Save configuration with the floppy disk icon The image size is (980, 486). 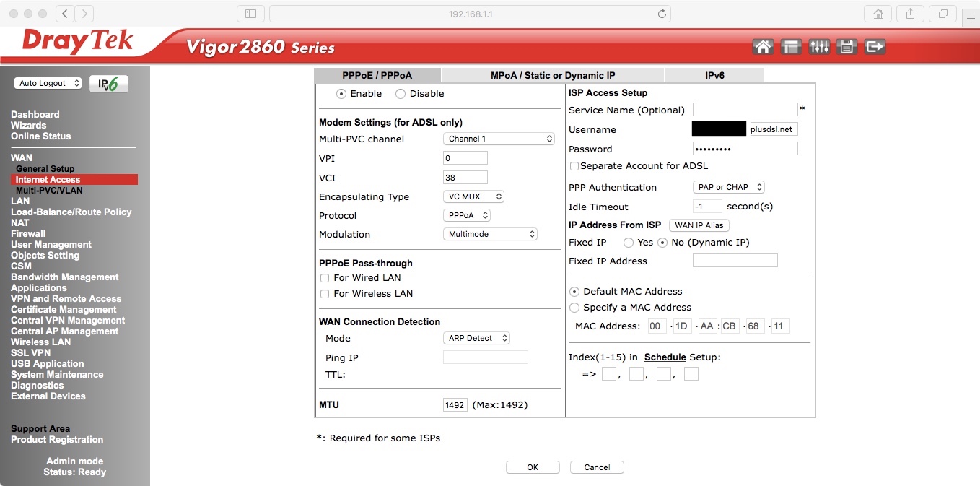(x=846, y=45)
